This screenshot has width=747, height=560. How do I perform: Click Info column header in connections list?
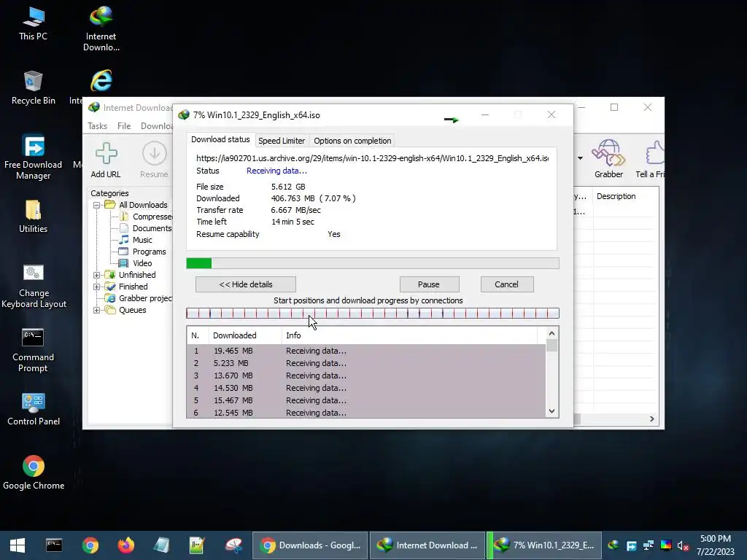410,335
